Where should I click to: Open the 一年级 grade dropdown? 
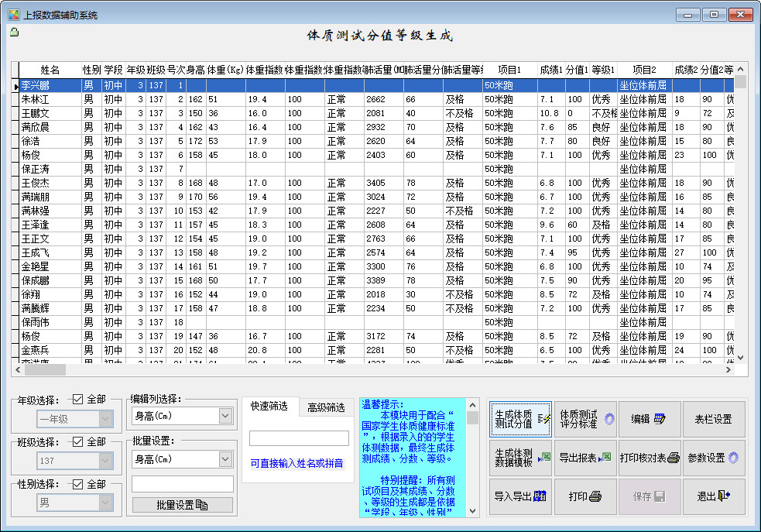[x=105, y=419]
